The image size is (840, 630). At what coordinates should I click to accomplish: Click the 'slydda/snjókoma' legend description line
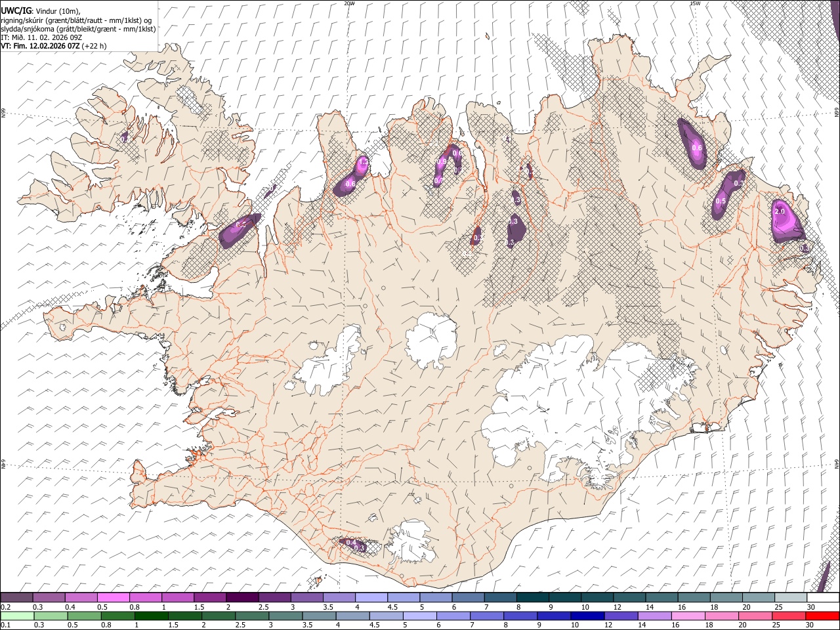(x=79, y=29)
